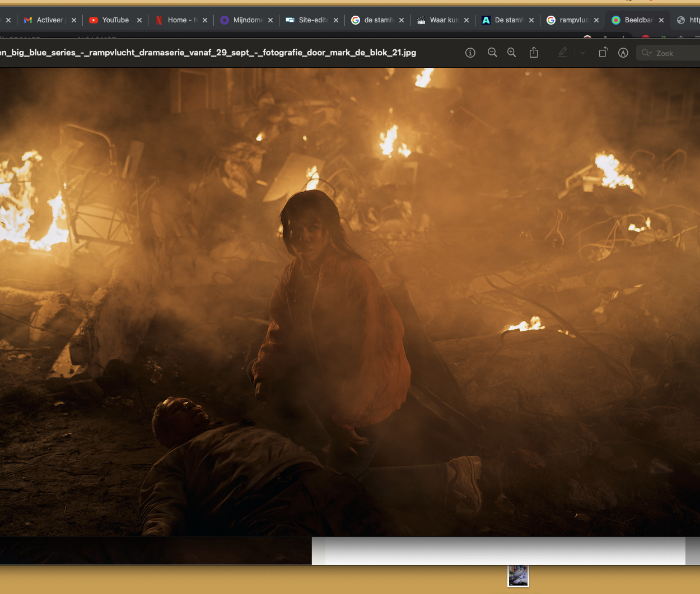Click the highlight pen icon
The width and height of the screenshot is (700, 594).
563,53
